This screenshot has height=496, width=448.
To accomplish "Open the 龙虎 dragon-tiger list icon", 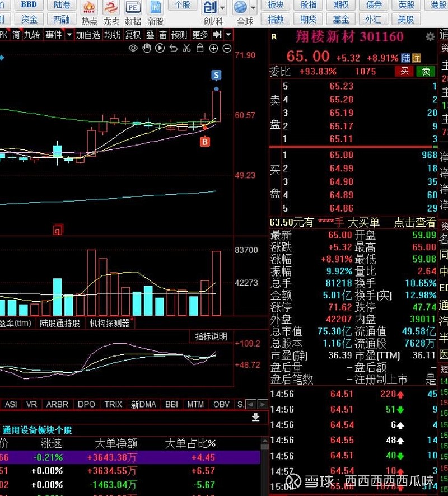I will [x=111, y=13].
